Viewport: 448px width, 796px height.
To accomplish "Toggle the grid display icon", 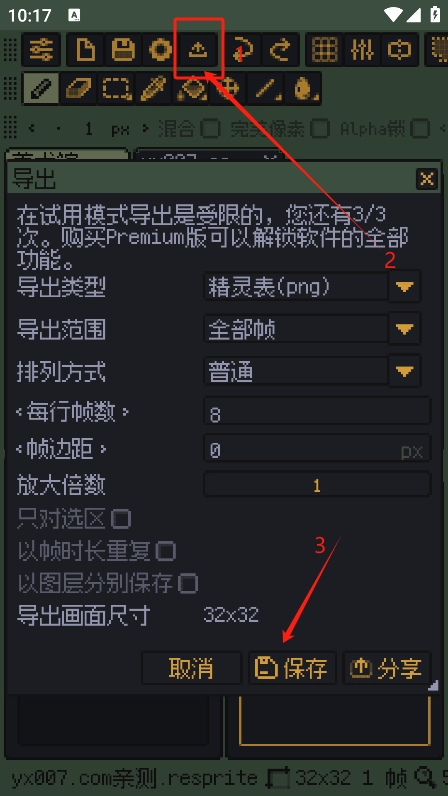I will (x=324, y=50).
